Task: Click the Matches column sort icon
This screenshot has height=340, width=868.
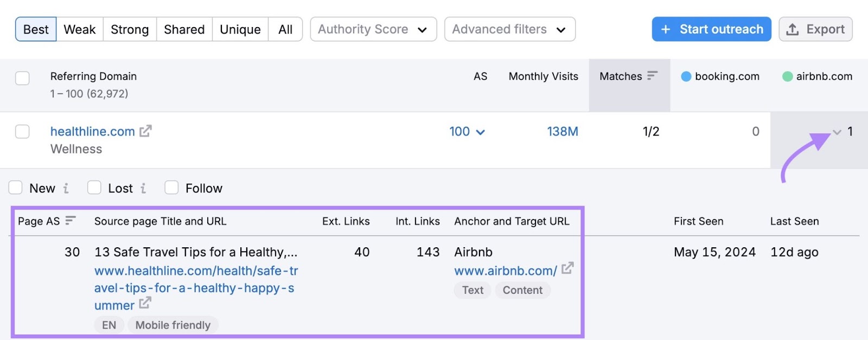Action: tap(652, 76)
